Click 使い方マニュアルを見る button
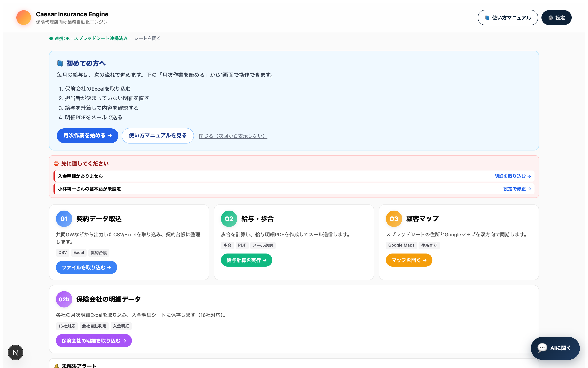Viewport: 588px width, 368px height. point(158,136)
